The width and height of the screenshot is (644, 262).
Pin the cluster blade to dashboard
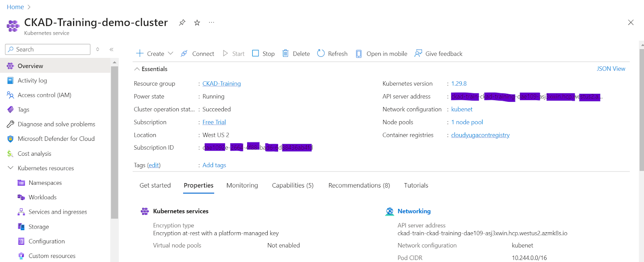pos(182,23)
